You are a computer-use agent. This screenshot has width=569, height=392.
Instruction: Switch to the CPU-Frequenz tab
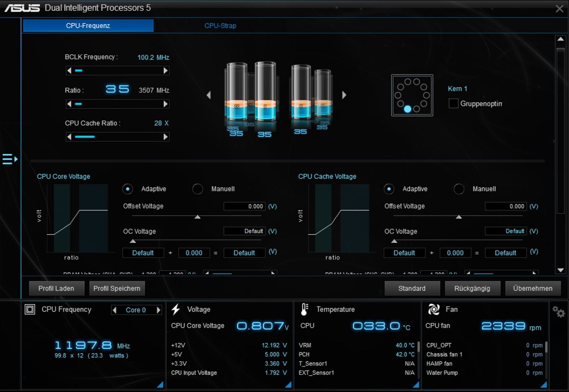[88, 25]
